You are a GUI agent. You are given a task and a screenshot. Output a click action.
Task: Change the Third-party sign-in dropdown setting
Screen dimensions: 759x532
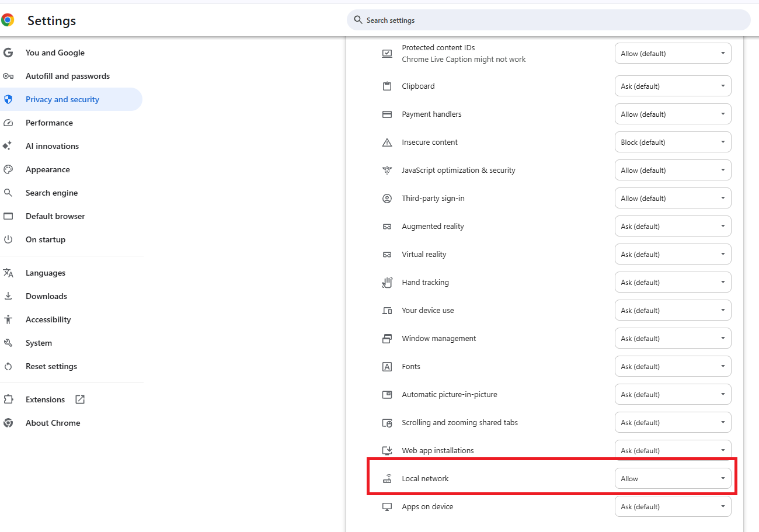[673, 199]
